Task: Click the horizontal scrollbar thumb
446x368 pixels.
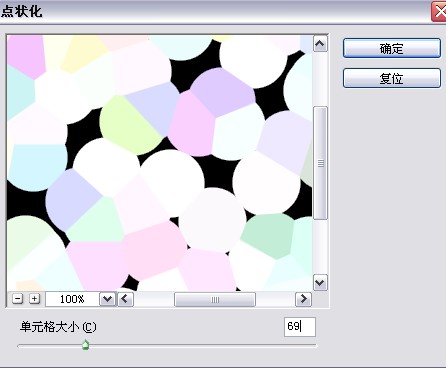Action: click(x=215, y=299)
